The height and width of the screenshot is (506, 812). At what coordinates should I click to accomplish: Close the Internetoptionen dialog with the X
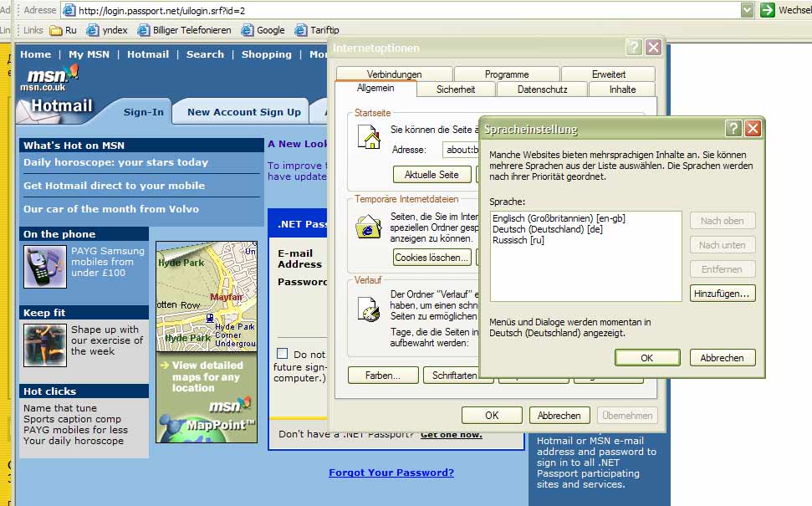coord(654,47)
